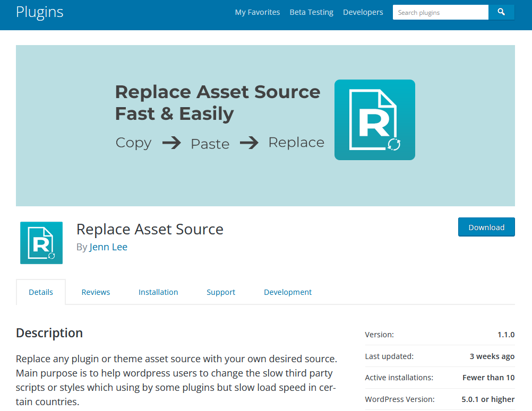Click the Download button
The height and width of the screenshot is (411, 532).
[486, 227]
